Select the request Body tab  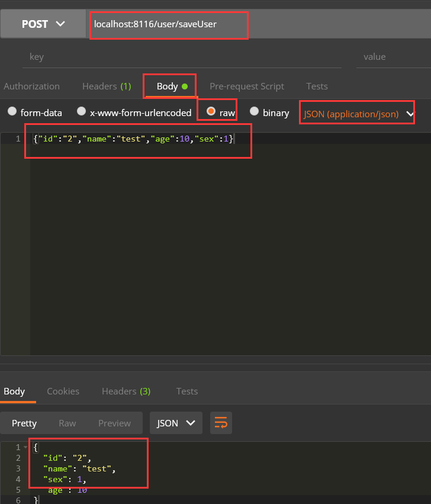point(172,86)
